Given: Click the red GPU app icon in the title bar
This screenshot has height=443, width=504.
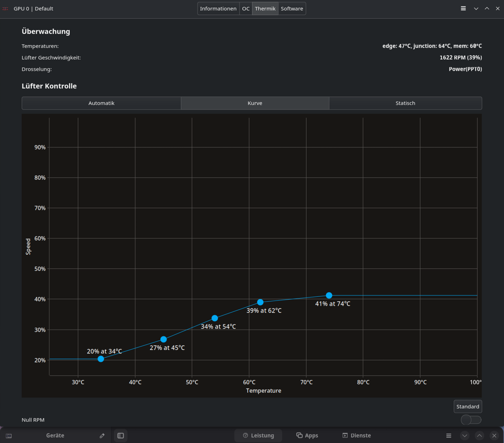Looking at the screenshot, I should tap(5, 8).
